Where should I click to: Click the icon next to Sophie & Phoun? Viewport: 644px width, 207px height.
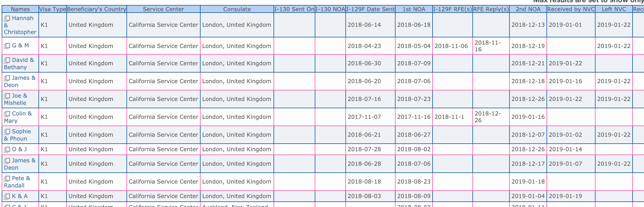pos(7,132)
